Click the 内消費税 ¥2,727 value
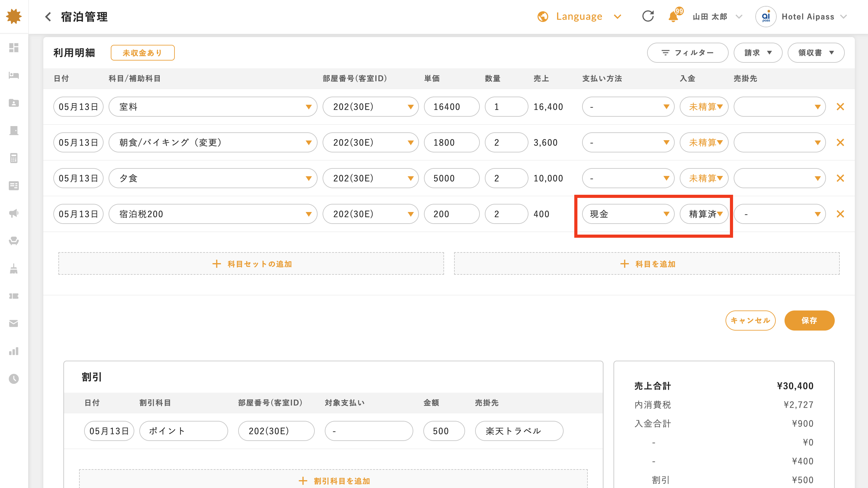868x488 pixels. pyautogui.click(x=798, y=405)
